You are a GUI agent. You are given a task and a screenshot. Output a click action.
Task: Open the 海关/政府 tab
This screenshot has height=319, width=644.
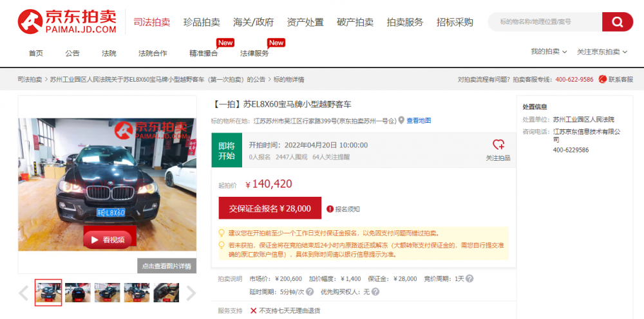click(253, 22)
